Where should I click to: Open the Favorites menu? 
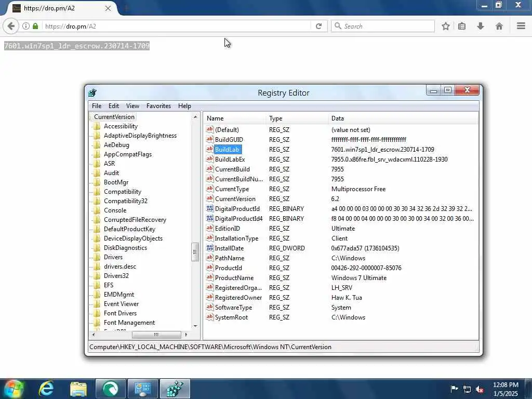pos(158,106)
